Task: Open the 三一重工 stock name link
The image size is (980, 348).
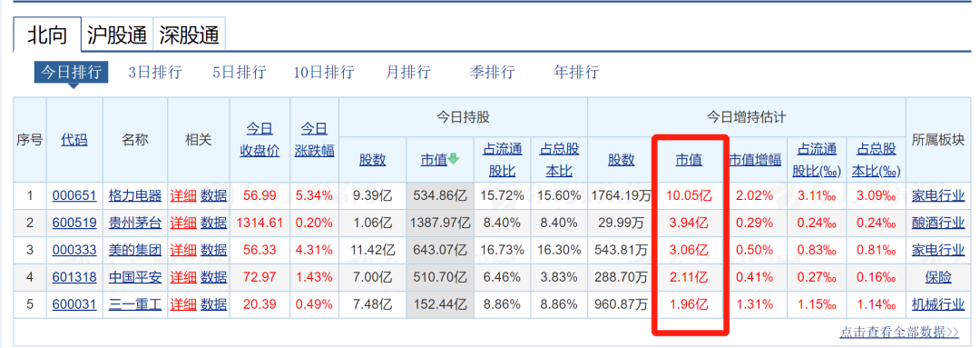Action: 135,304
